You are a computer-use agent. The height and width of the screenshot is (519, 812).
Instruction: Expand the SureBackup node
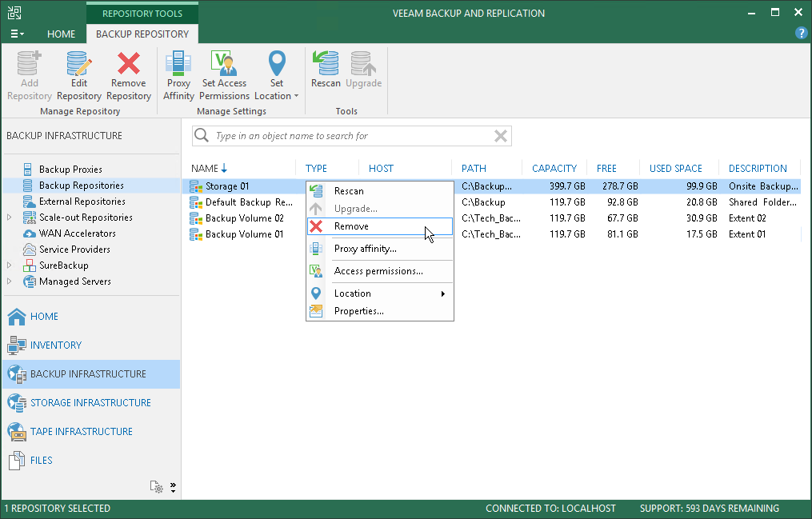10,265
